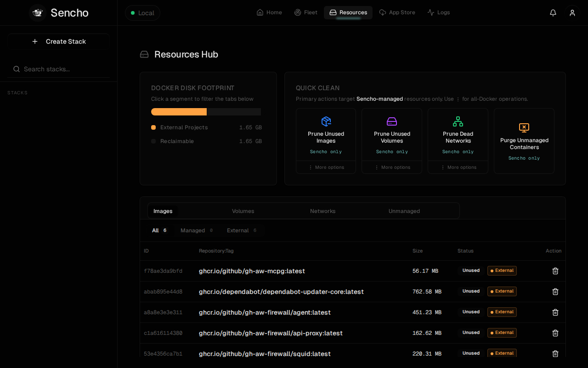Screen dimensions: 588x368
Task: Click size value 162.62 MB
Action: click(427, 333)
